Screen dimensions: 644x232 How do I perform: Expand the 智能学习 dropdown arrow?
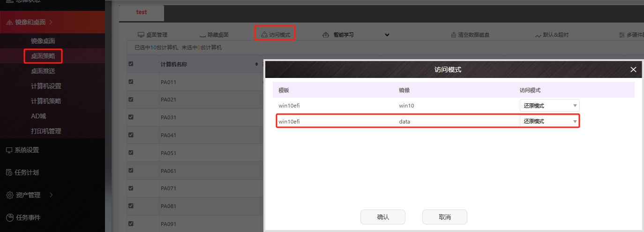coord(387,35)
